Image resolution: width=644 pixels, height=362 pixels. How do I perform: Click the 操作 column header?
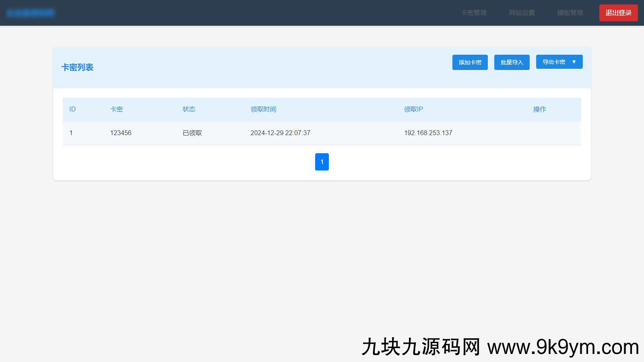click(539, 109)
